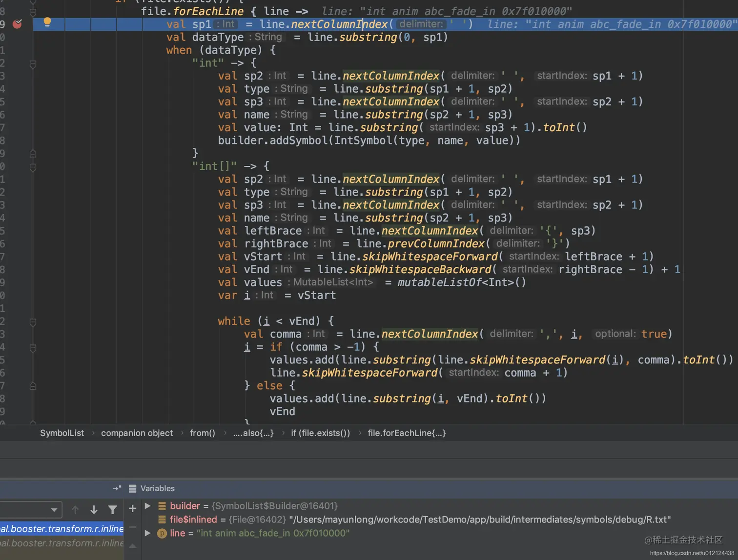Click "values.add(line.substring(i, vEnd).toInt())" line
This screenshot has width=738, height=560.
[408, 399]
